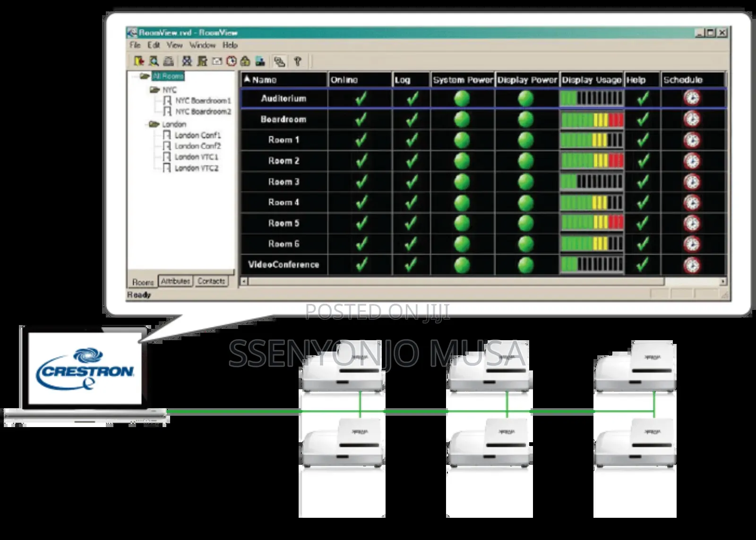Open the schedule clock for Auditorium
This screenshot has height=540, width=756.
coord(692,98)
